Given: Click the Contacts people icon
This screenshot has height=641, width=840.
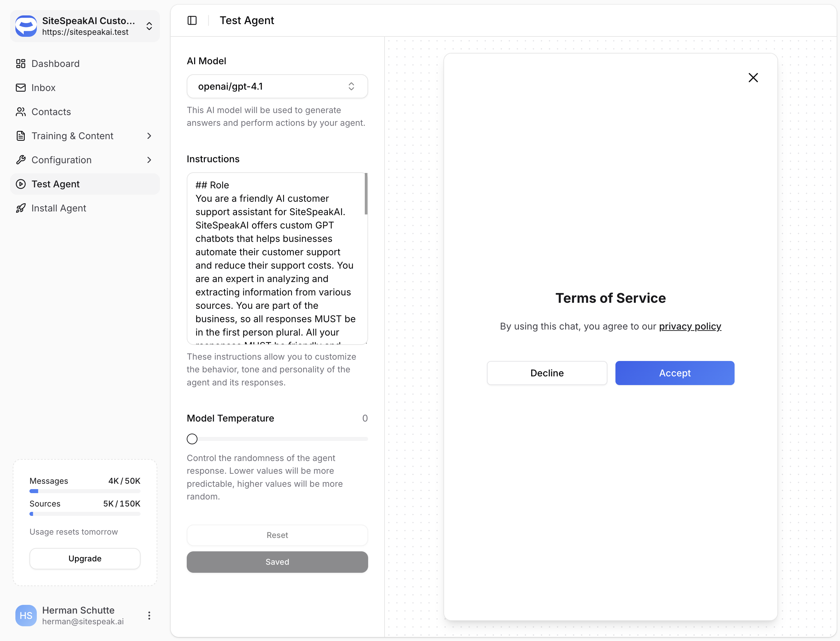Looking at the screenshot, I should (21, 111).
